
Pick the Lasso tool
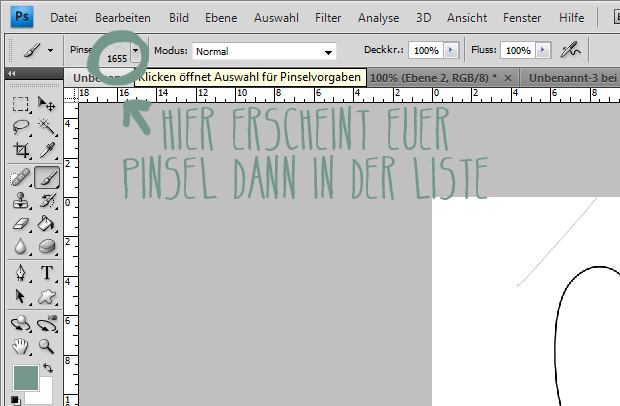coord(20,127)
